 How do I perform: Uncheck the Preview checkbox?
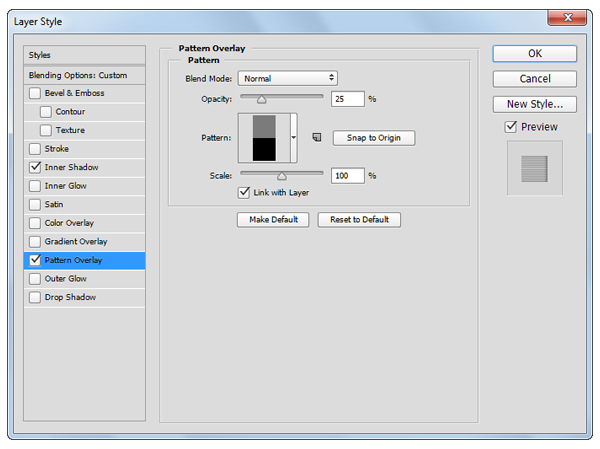pyautogui.click(x=511, y=127)
